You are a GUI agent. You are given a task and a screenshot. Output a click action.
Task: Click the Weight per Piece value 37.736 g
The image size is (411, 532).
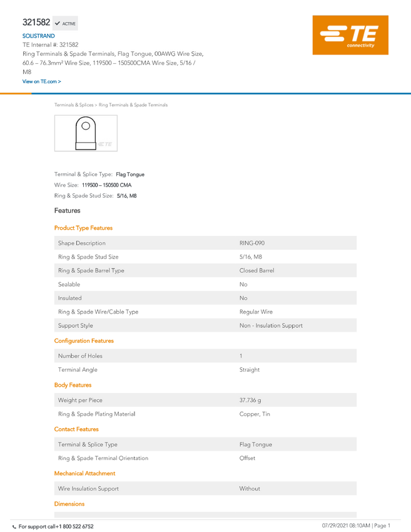(x=250, y=400)
